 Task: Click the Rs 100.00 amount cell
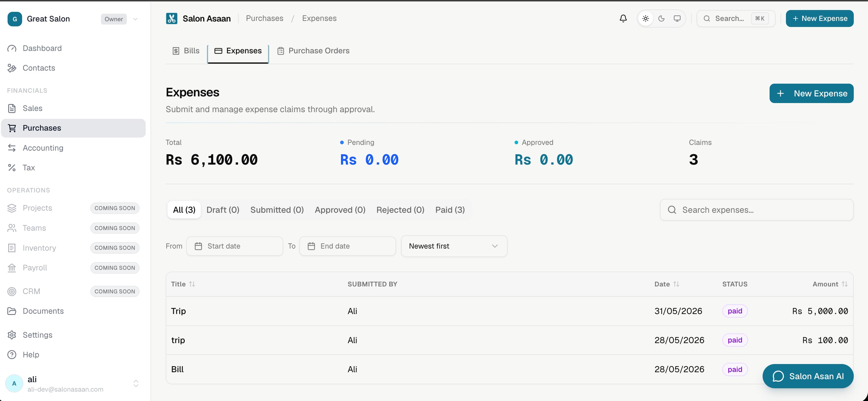point(825,340)
